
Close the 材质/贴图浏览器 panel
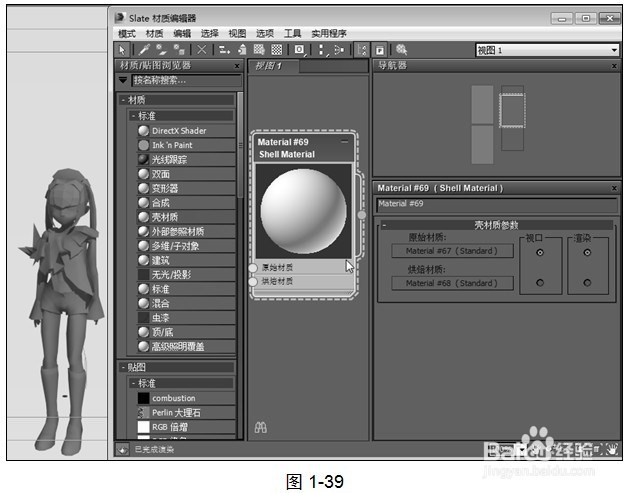237,66
